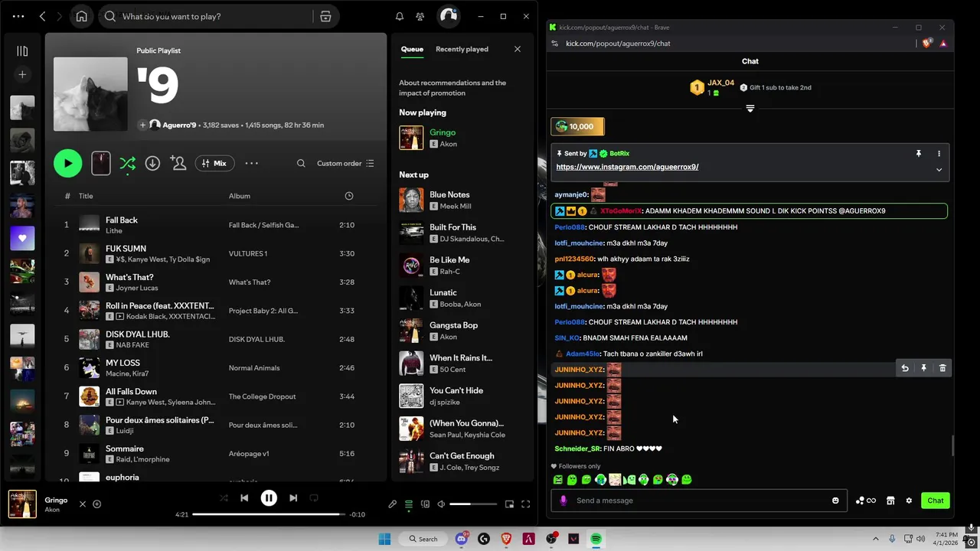Switch to the Recently played tab

click(x=462, y=49)
